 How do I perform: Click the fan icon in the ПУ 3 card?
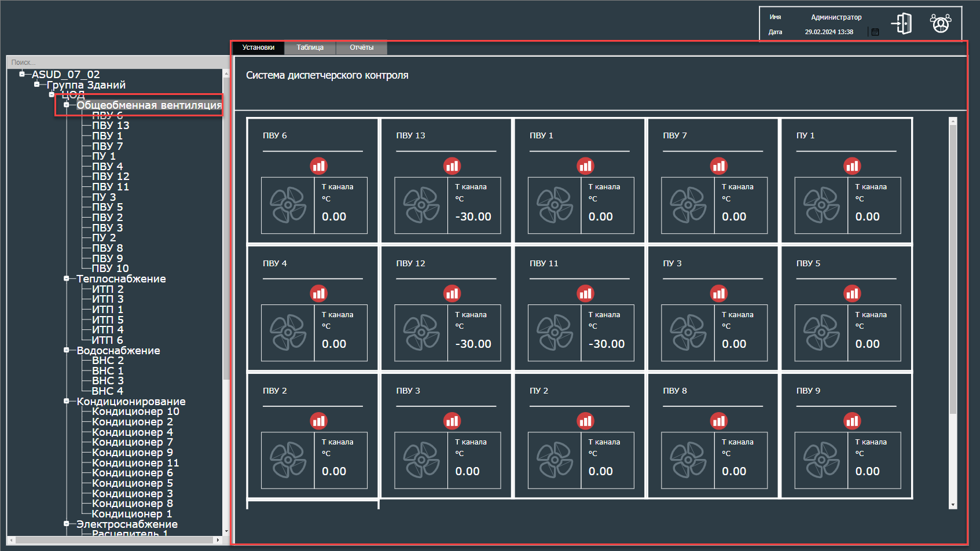[x=688, y=333]
